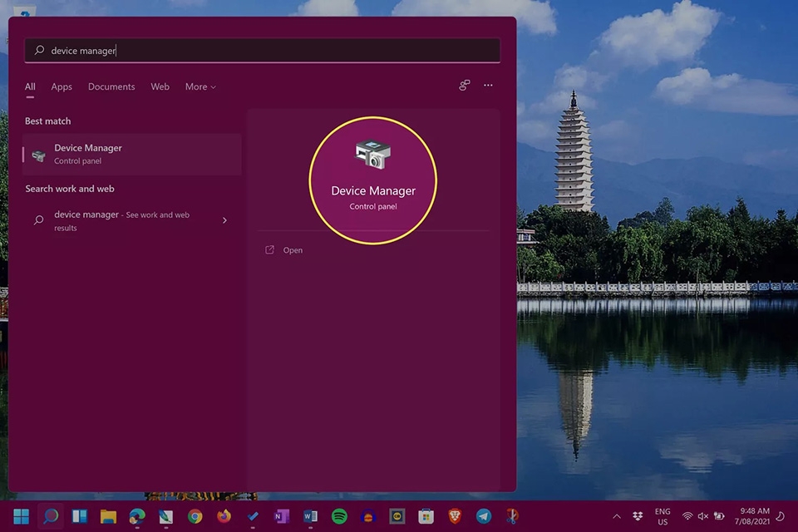This screenshot has width=798, height=532.
Task: Expand the More filter menu
Action: (x=199, y=86)
